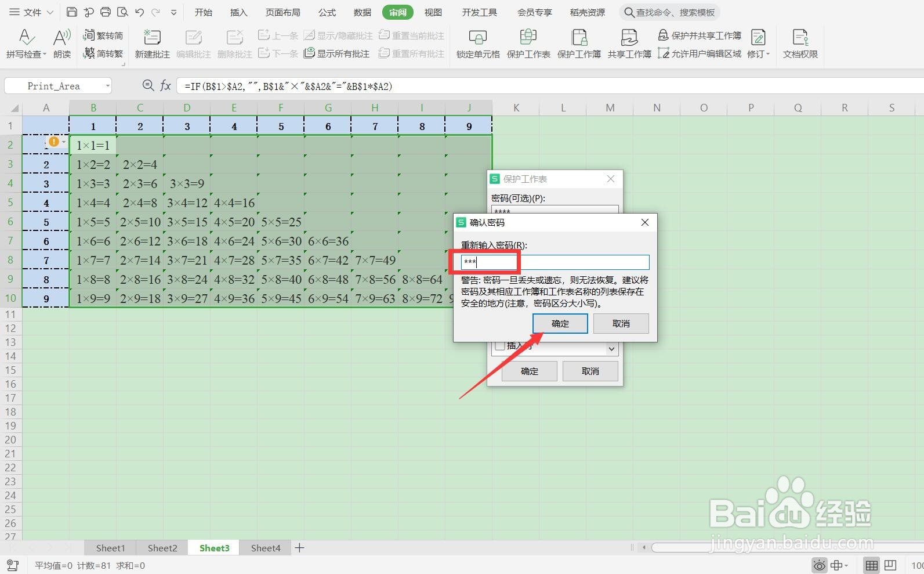924x574 pixels.
Task: Click the Redo arrow icon
Action: (155, 12)
